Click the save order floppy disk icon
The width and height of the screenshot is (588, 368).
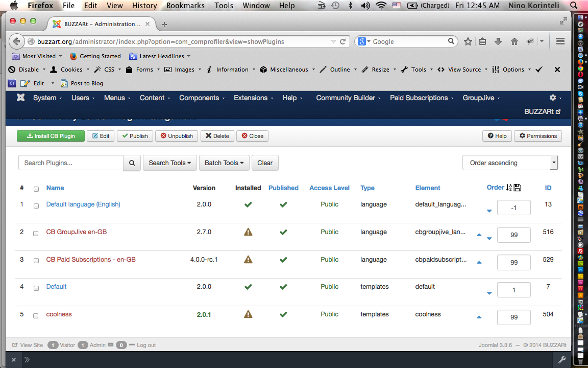518,188
